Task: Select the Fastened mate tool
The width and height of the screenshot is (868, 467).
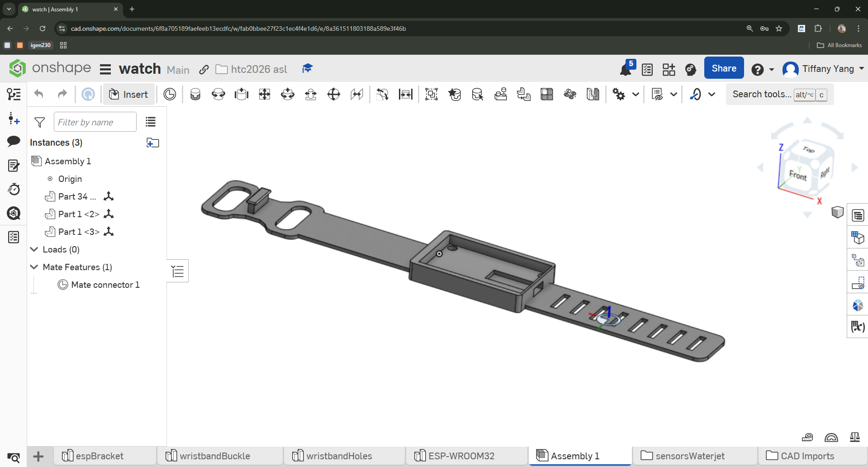Action: click(x=195, y=95)
